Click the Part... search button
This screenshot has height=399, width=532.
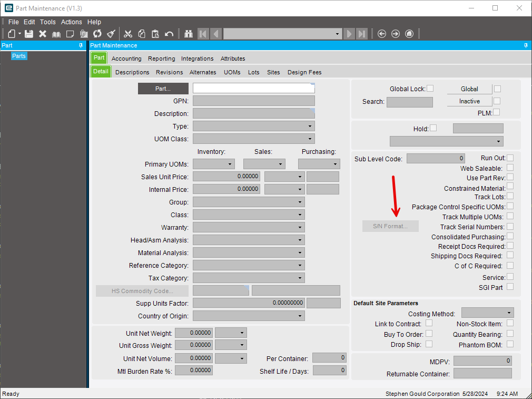pyautogui.click(x=163, y=89)
